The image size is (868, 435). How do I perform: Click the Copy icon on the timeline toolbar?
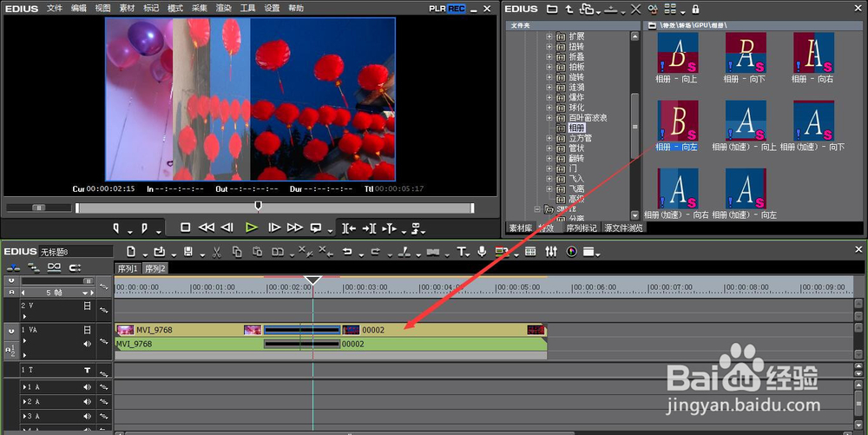[237, 252]
